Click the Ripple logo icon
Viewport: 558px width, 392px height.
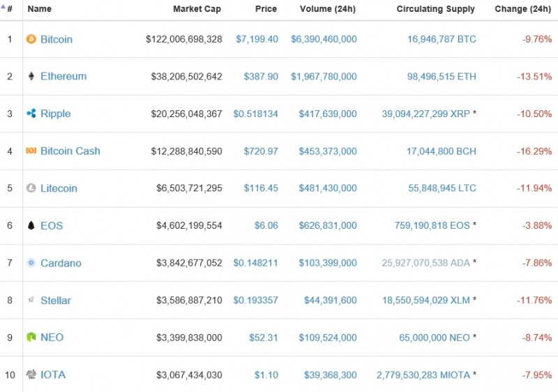pos(31,114)
